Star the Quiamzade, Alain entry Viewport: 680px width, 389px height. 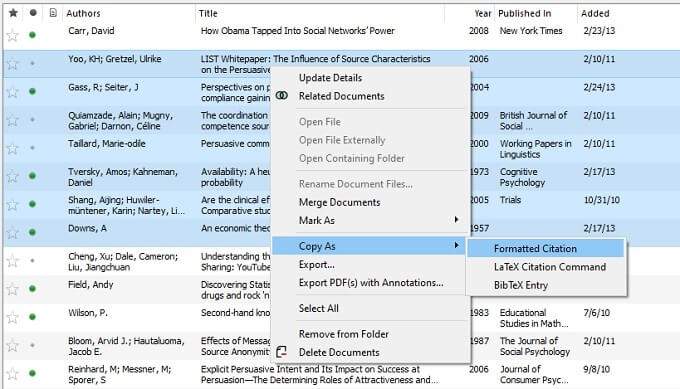click(x=13, y=120)
